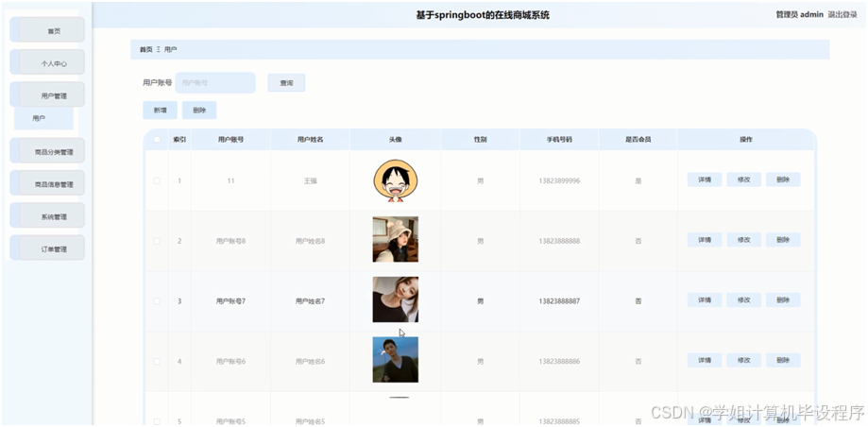
Task: Click the 性别 column header
Action: [x=480, y=140]
